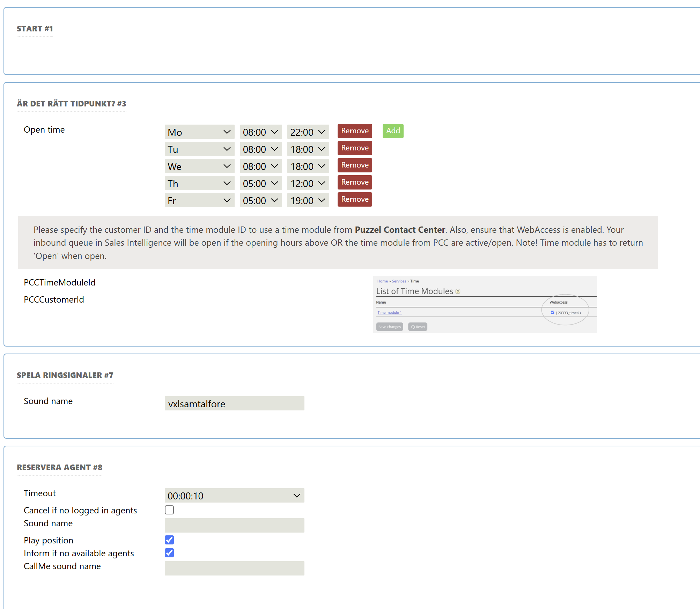Open the Monday closing time 22:00 dropdown
700x609 pixels.
[308, 132]
